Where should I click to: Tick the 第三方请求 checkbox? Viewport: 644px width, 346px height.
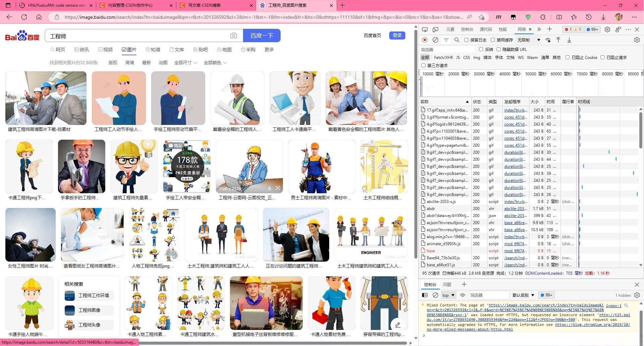pos(423,65)
